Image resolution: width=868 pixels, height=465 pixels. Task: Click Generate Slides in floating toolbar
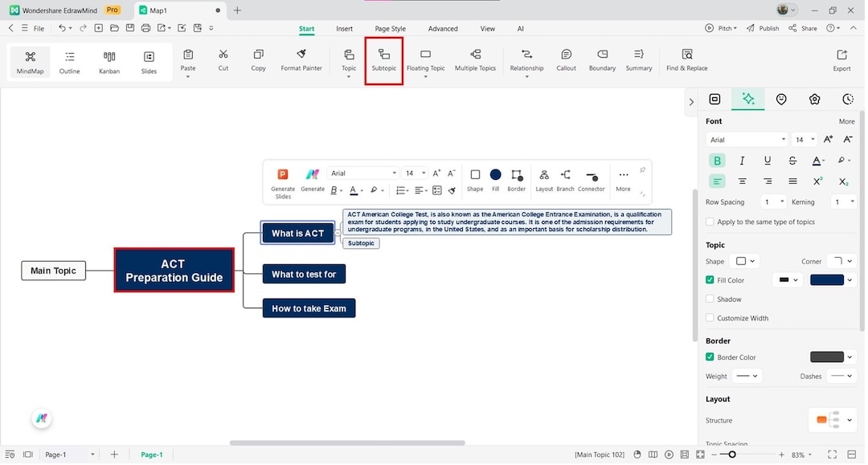(x=282, y=183)
